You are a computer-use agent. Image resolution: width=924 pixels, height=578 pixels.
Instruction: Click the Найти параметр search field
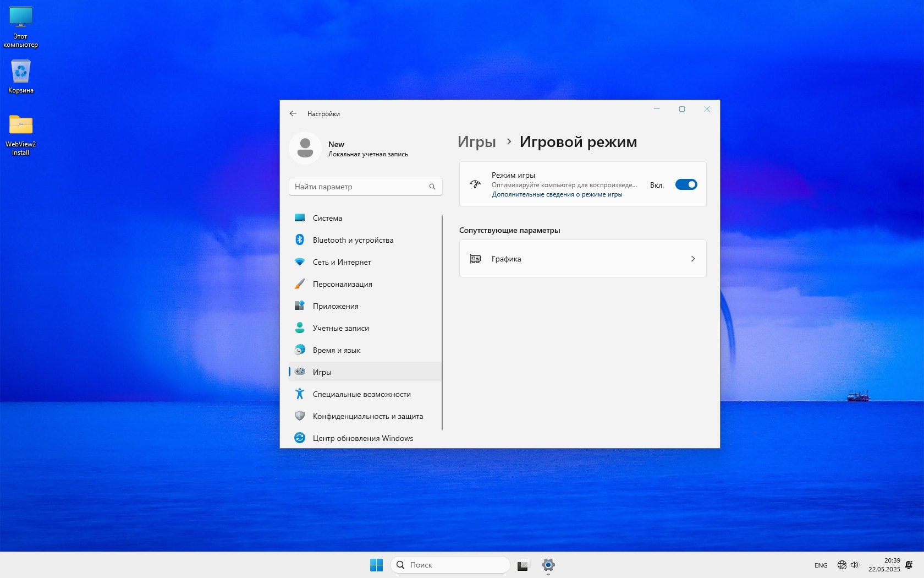coord(360,187)
